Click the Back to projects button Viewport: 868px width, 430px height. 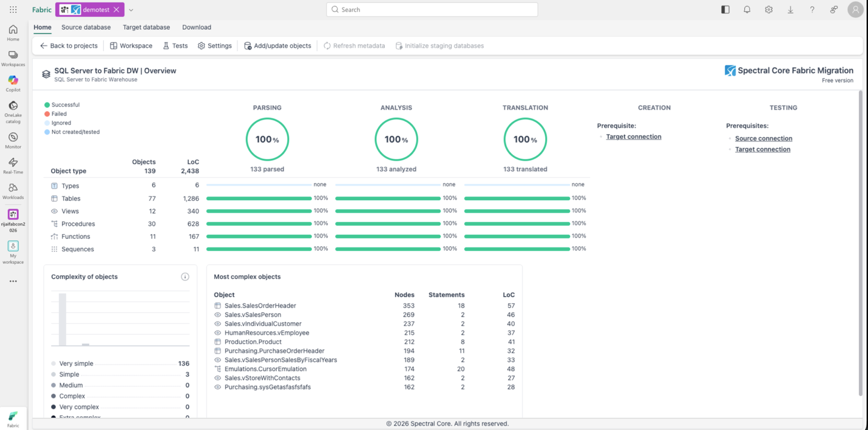tap(69, 45)
